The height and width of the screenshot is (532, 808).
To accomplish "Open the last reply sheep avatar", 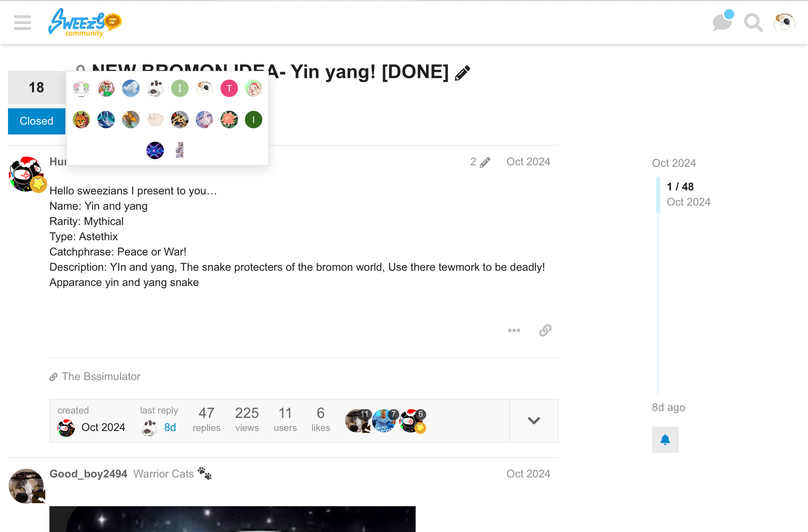I will coord(149,428).
